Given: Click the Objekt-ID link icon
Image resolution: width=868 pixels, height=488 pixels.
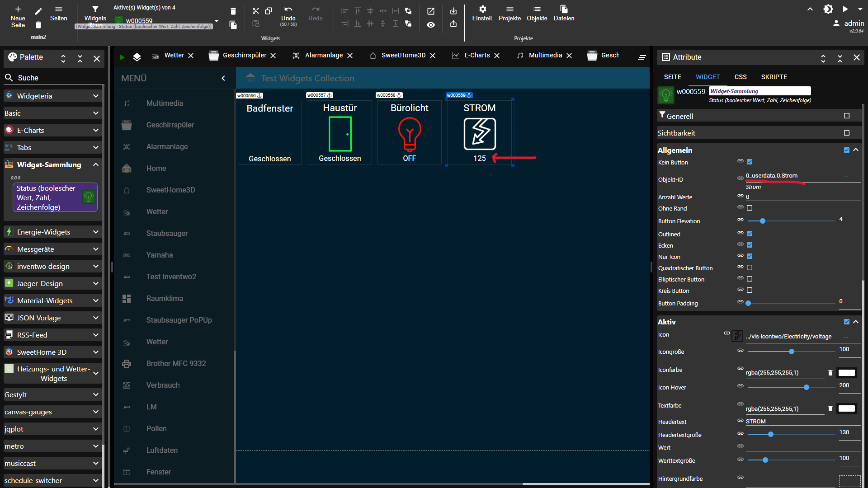Looking at the screenshot, I should pos(741,178).
